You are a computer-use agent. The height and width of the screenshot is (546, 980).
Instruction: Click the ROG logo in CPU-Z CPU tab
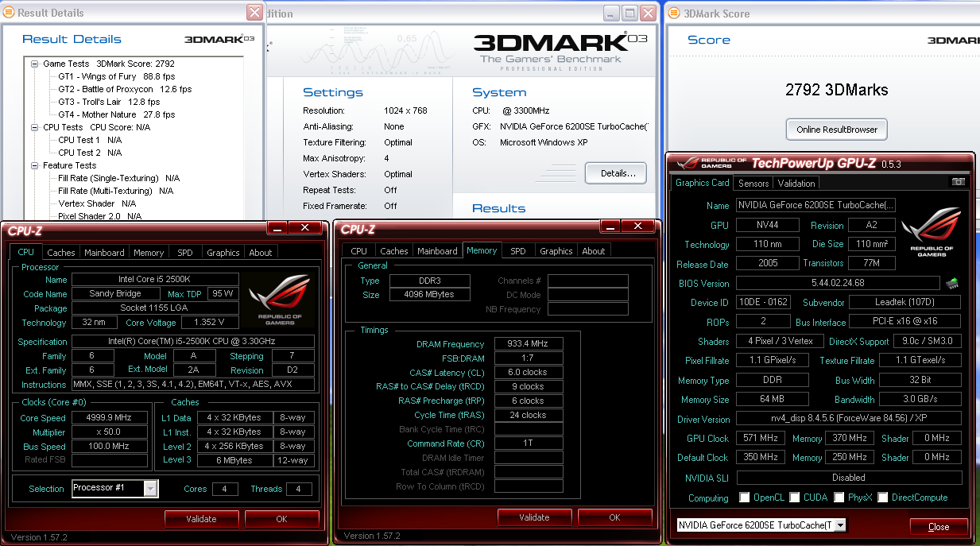[278, 301]
